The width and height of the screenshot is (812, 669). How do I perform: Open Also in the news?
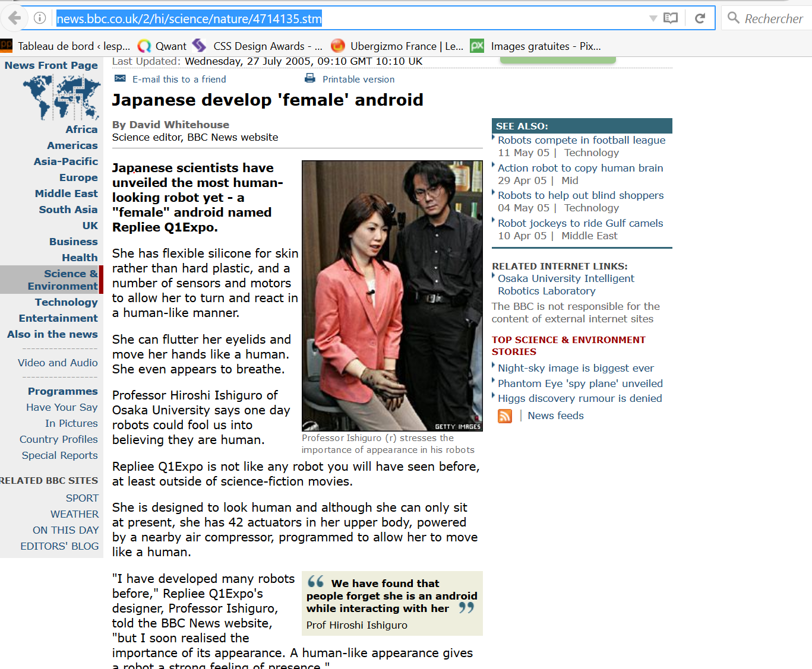52,334
